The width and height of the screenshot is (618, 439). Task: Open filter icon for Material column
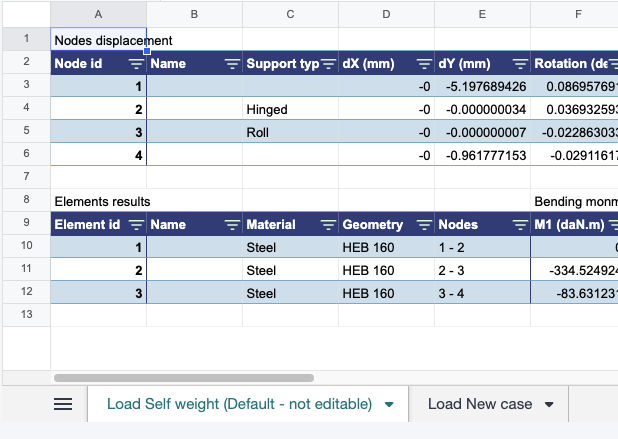(327, 225)
